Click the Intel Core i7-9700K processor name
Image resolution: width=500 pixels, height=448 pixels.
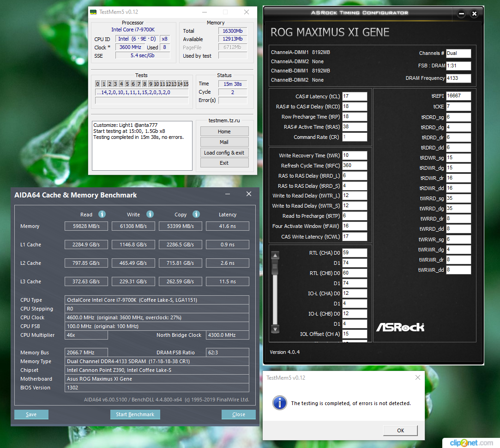coord(133,30)
